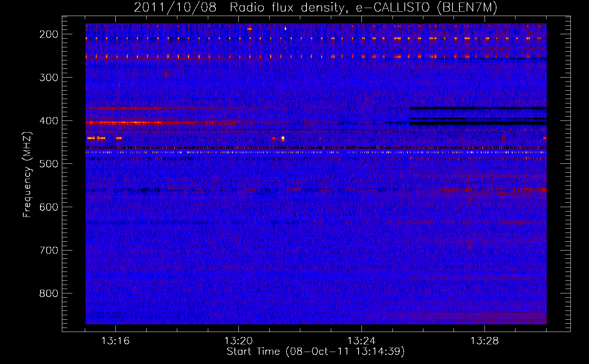This screenshot has width=589, height=364.
Task: Click the 400 frequency tick label
Action: click(x=49, y=121)
